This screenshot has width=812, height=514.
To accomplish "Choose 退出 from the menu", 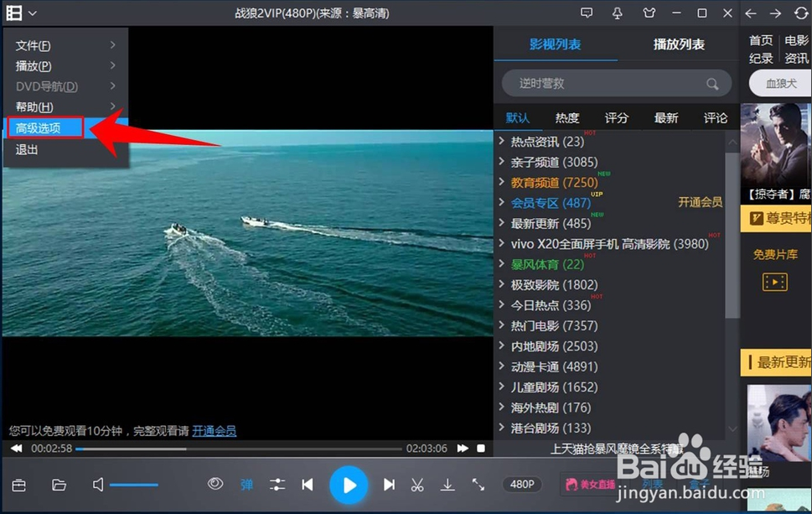I will click(x=65, y=150).
